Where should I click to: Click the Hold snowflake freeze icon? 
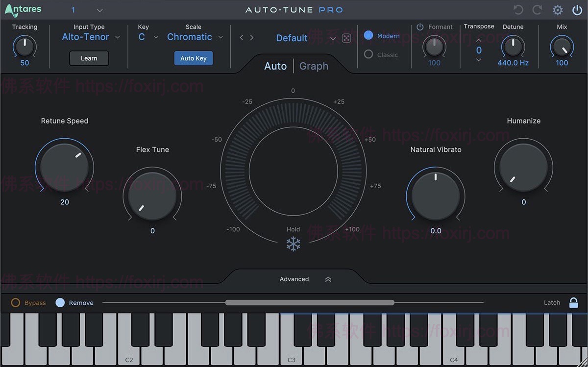coord(293,244)
